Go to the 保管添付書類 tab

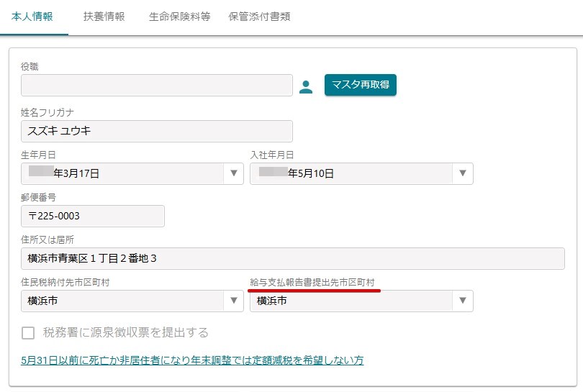pyautogui.click(x=259, y=17)
